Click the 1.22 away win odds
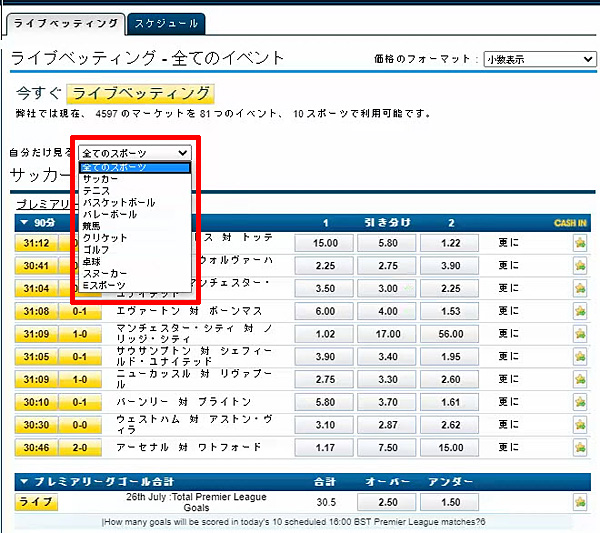600x533 pixels. point(450,243)
